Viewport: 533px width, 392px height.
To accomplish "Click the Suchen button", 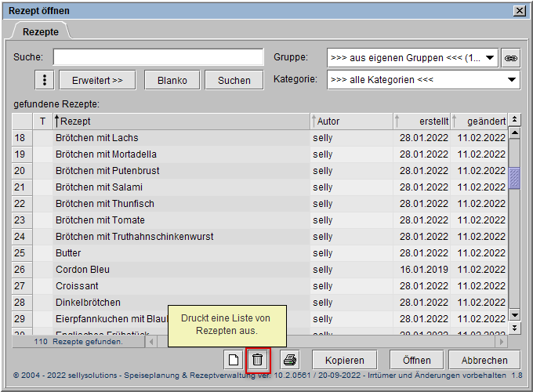I will pos(234,80).
